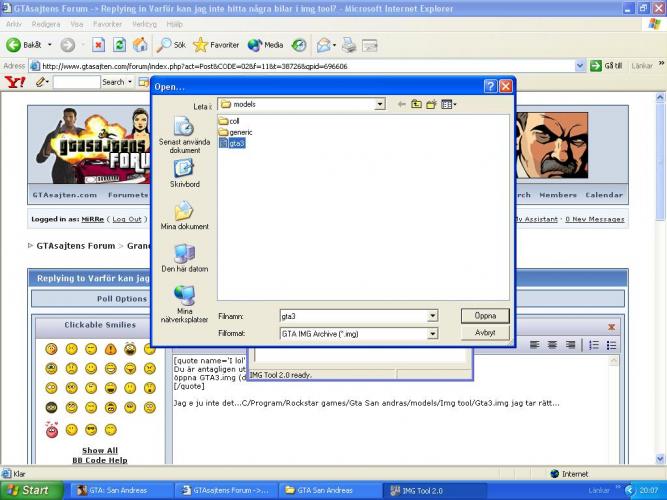The image size is (667, 500).
Task: Expand the 'Leta i' folder dropdown
Action: click(380, 104)
